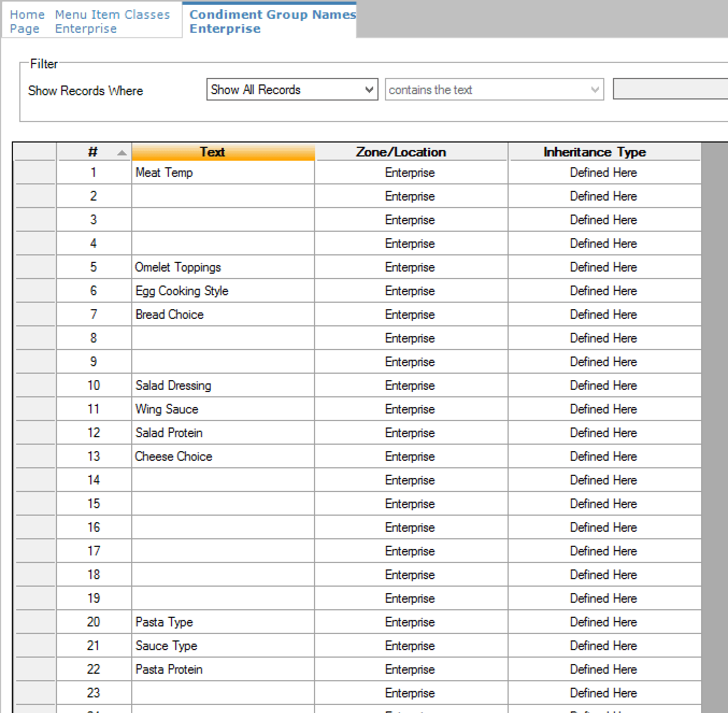This screenshot has width=728, height=713.
Task: Click the empty Text cell in row 3
Action: coord(223,220)
